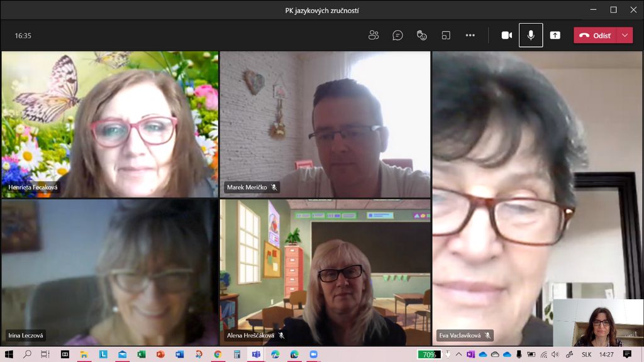The width and height of the screenshot is (644, 362).
Task: Open reactions and raise hand menu
Action: 422,35
